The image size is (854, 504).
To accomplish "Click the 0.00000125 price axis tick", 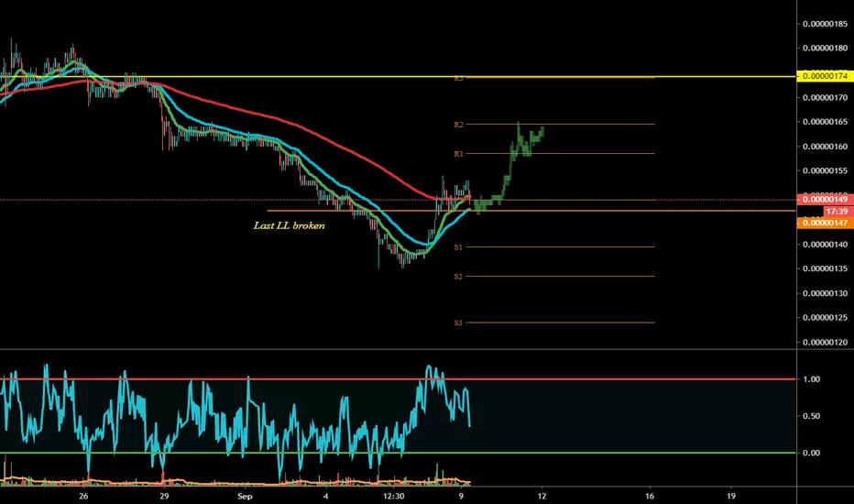I will [x=825, y=318].
